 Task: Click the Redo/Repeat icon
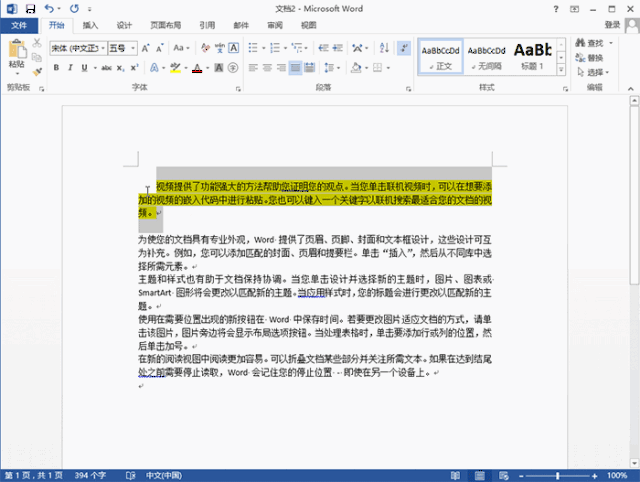[x=74, y=9]
